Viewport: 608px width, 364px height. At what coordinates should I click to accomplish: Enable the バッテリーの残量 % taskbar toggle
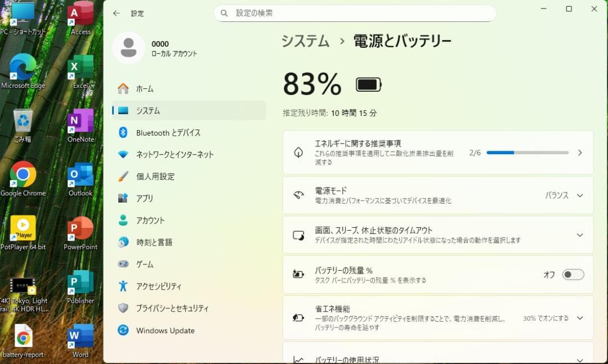tap(573, 275)
